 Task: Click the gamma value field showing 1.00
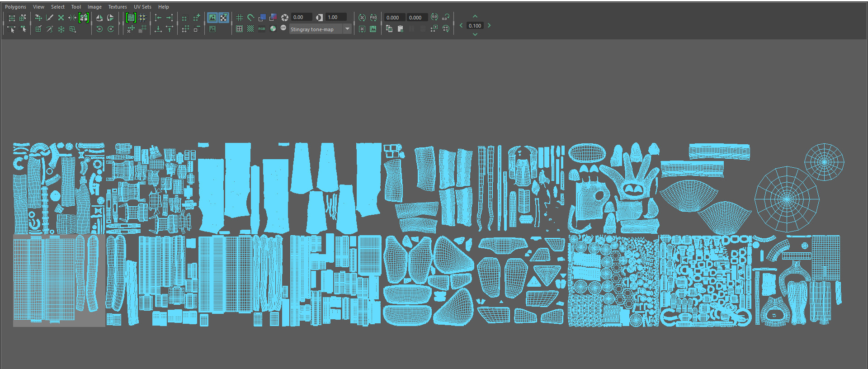pos(336,17)
